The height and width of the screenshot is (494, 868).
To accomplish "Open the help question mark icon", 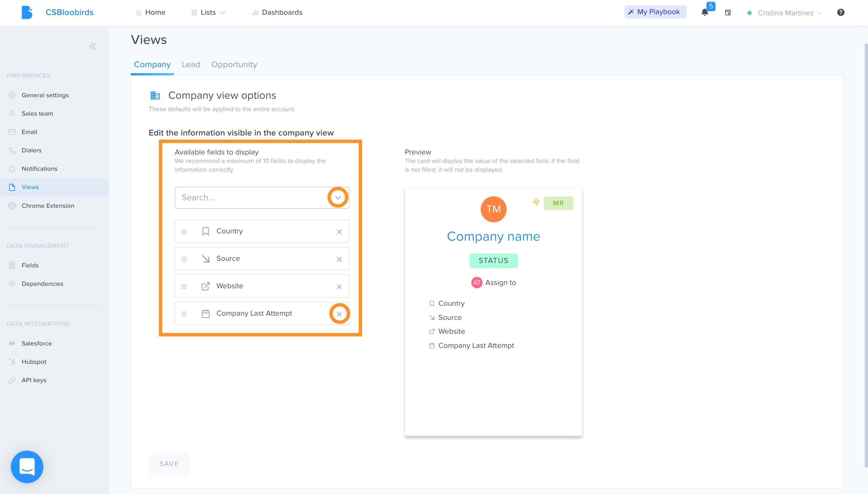I will click(841, 13).
